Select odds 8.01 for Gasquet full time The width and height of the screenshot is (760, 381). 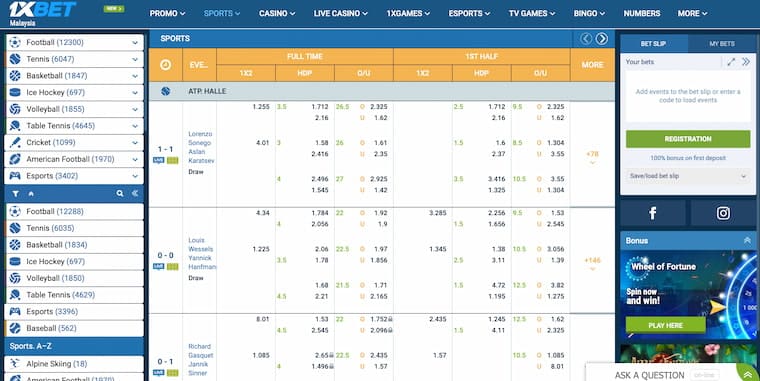pyautogui.click(x=262, y=319)
